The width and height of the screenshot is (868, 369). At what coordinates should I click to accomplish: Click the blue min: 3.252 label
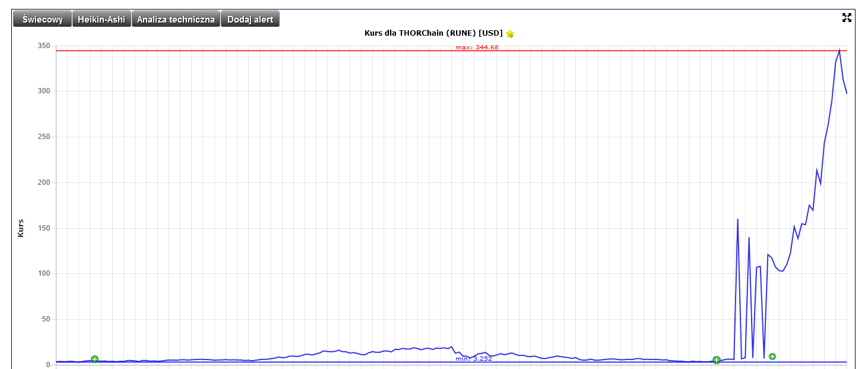point(473,359)
